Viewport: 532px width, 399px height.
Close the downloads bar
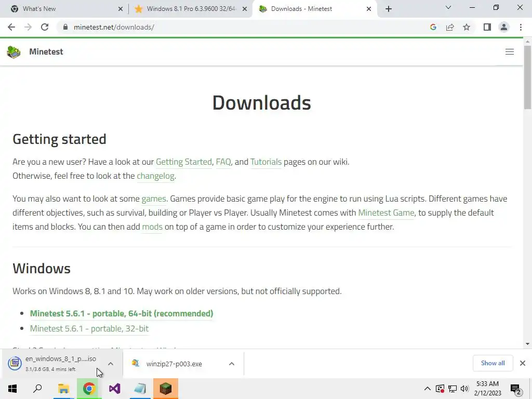coord(523,363)
